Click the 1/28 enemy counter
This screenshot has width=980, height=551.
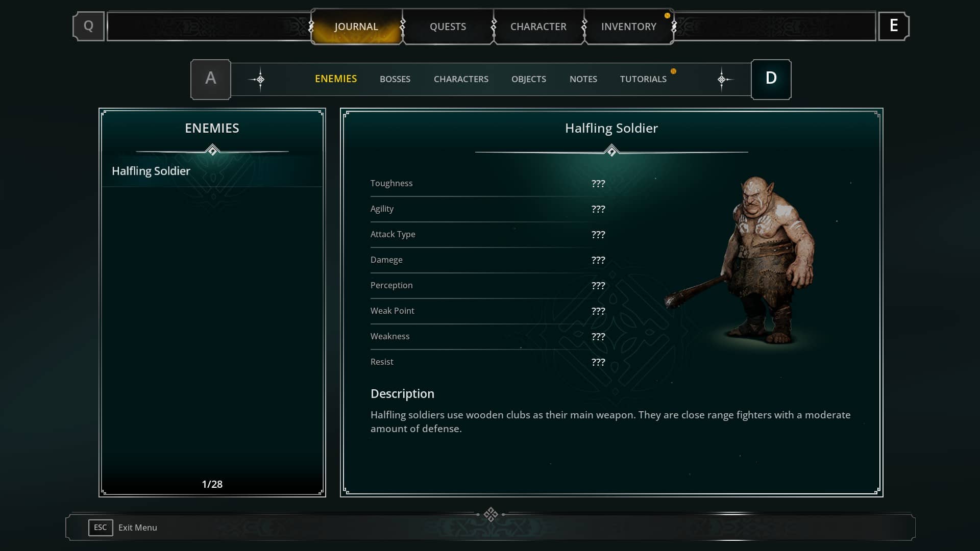coord(212,484)
